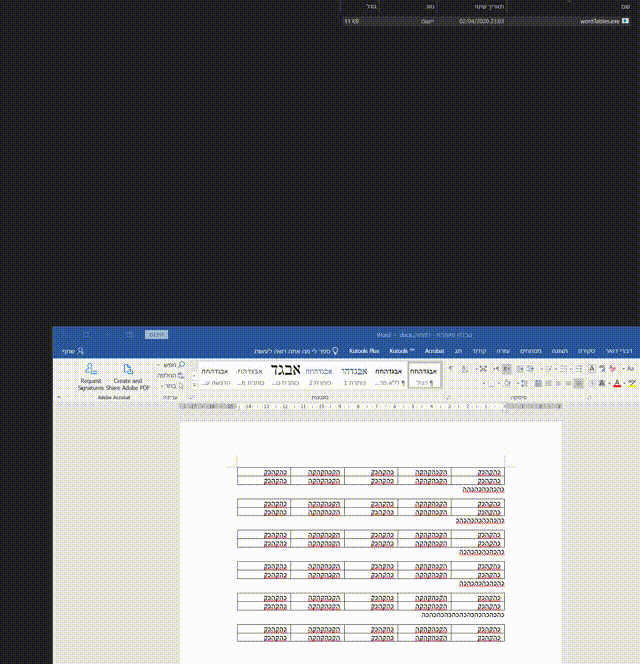Toggle the show paragraph marks (¶) icon
The width and height of the screenshot is (640, 664).
451,369
